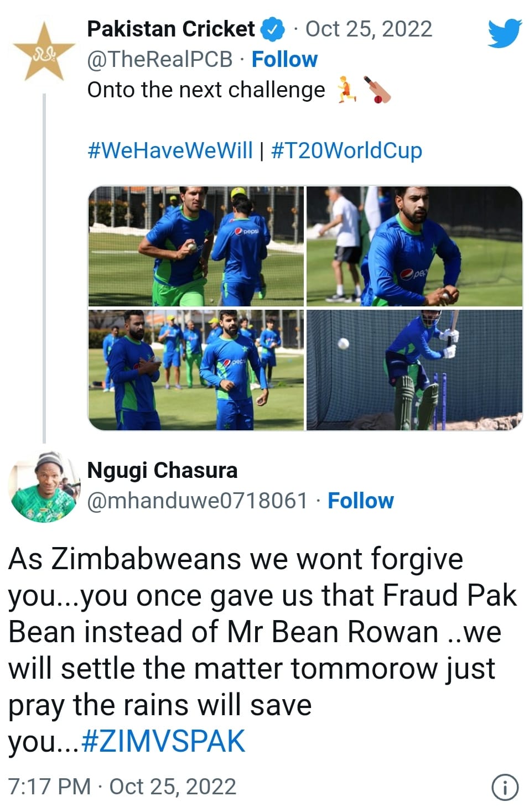
Task: Open the @TheRealPCB handle
Action: [159, 59]
